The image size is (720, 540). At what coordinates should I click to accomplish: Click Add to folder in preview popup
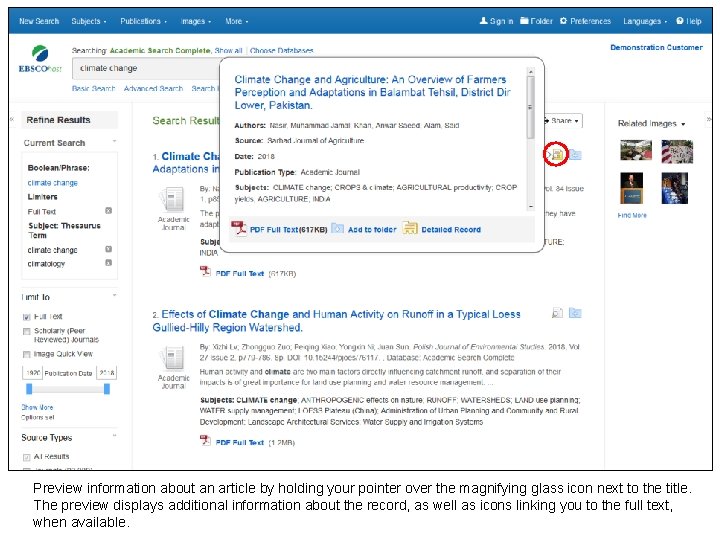(364, 229)
